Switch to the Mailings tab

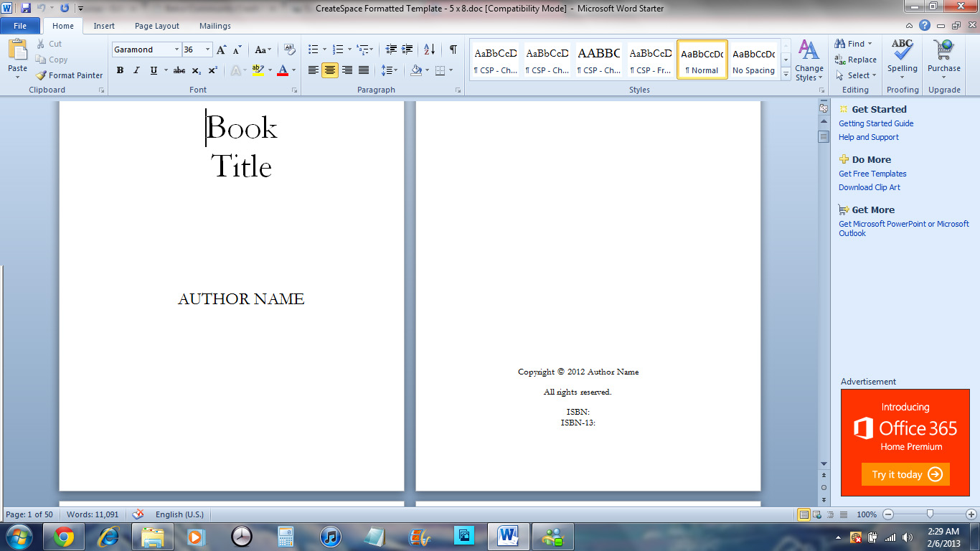[x=215, y=26]
